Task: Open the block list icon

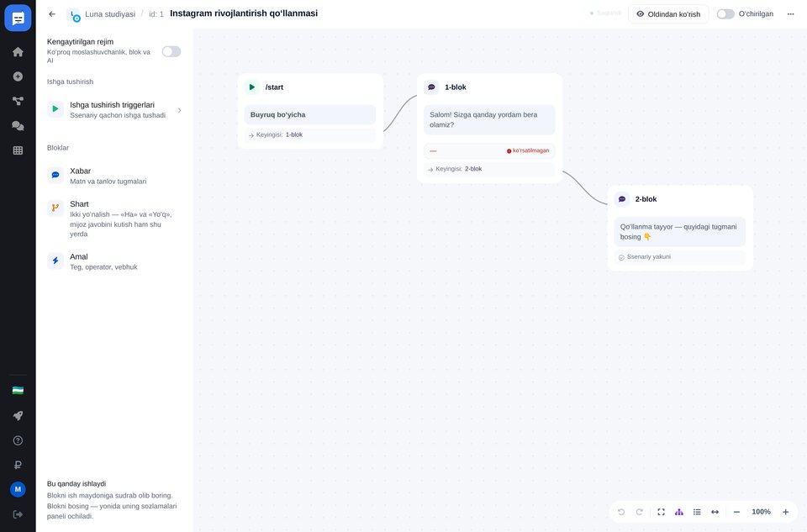Action: click(697, 512)
